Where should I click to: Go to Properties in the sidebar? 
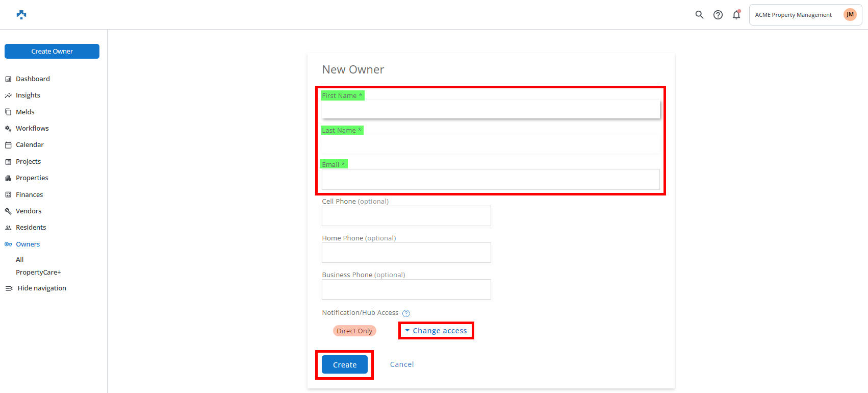coord(32,178)
